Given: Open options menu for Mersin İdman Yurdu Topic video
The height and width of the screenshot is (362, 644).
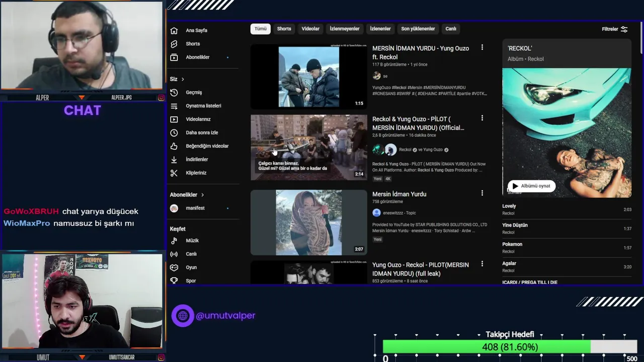Looking at the screenshot, I should click(x=482, y=193).
